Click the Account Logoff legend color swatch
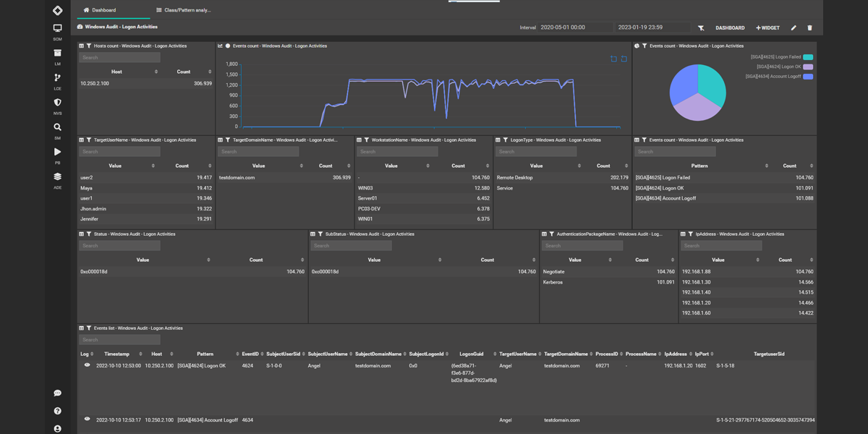Viewport: 868px width, 434px height. click(808, 76)
